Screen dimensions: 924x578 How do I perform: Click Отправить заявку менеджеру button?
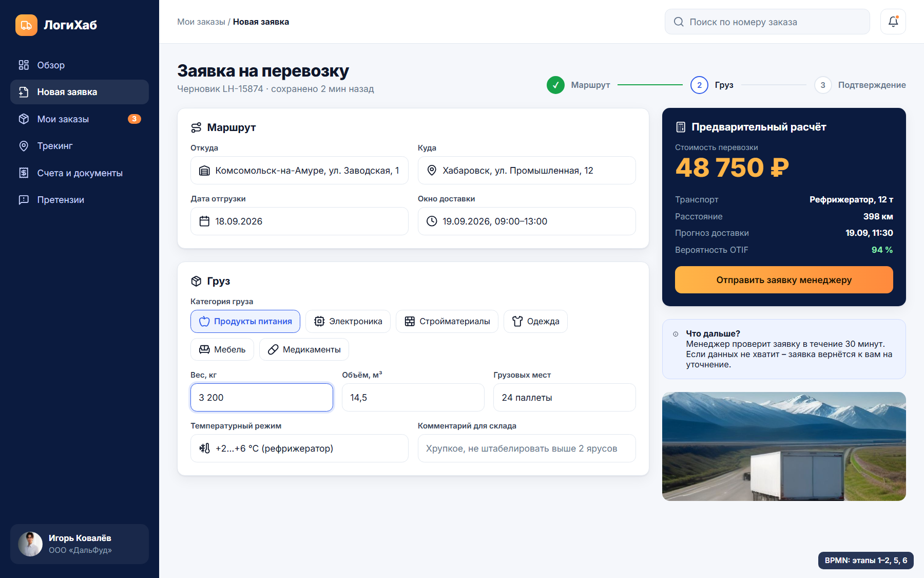784,280
